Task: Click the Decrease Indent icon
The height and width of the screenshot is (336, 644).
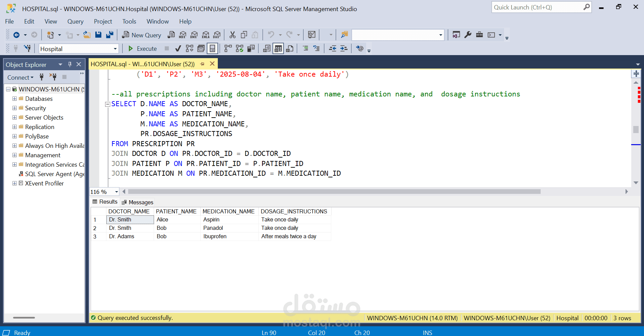Action: click(x=333, y=48)
